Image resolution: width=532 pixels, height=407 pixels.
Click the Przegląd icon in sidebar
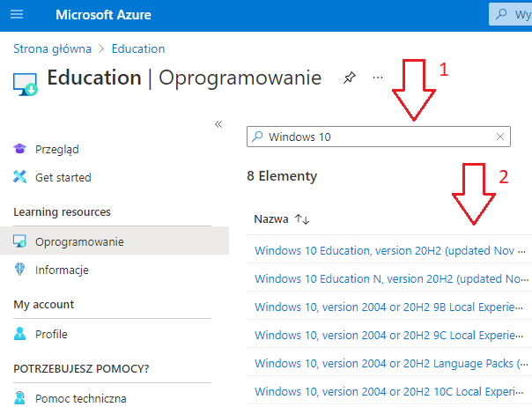click(x=20, y=149)
